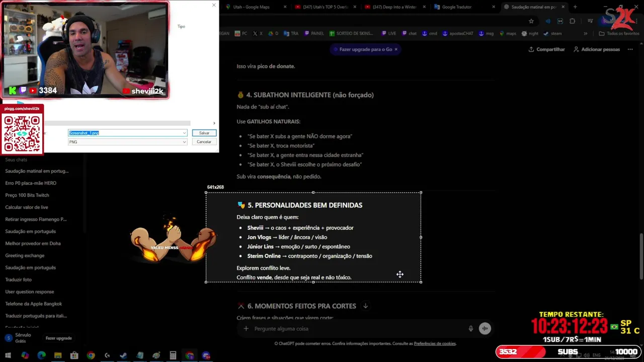
Task: Open the Retirar ingresso Flamengo chat
Action: click(x=36, y=219)
